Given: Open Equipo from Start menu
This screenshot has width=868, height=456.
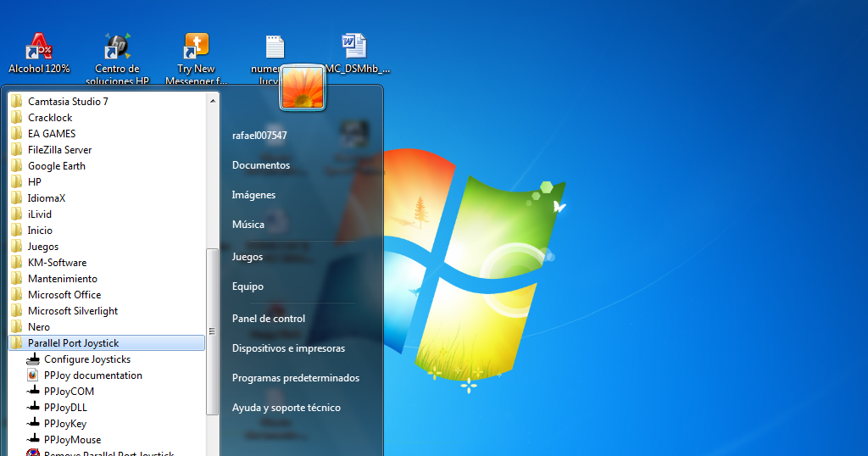Looking at the screenshot, I should pos(248,286).
